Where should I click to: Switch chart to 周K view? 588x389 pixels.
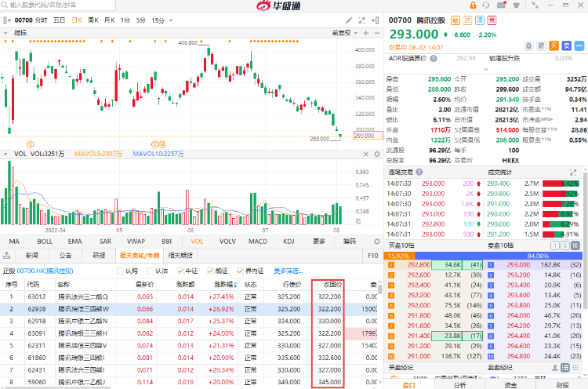(93, 20)
